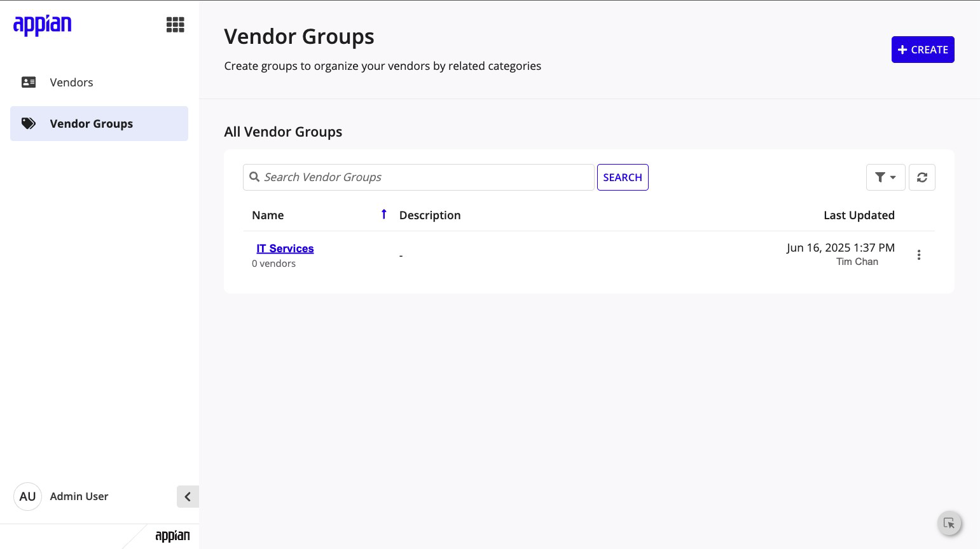Image resolution: width=980 pixels, height=549 pixels.
Task: Open the Admin User profile
Action: pos(79,496)
